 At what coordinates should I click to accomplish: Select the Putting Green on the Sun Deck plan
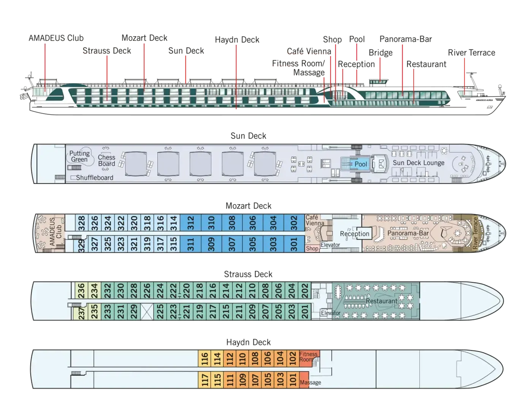(79, 156)
